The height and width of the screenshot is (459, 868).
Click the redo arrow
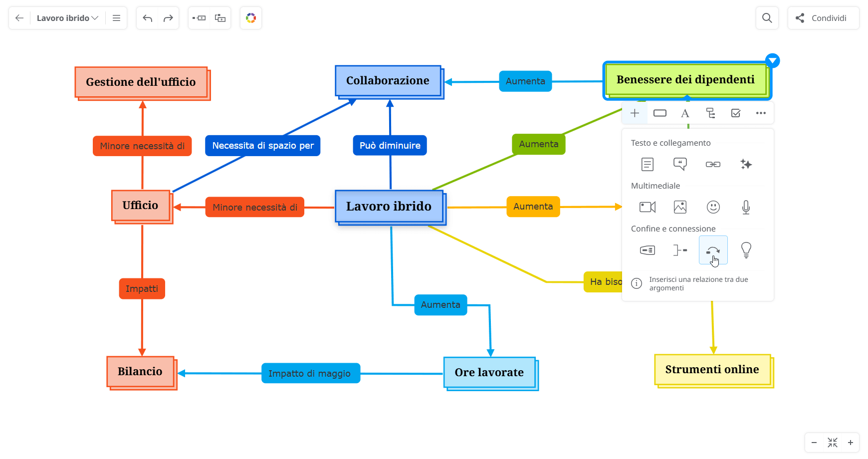(168, 18)
